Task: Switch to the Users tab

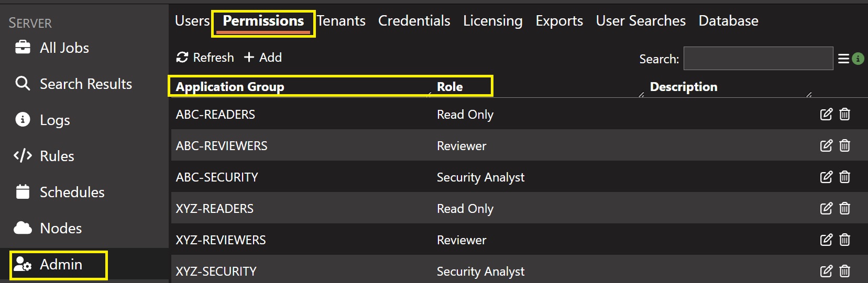Action: (x=192, y=21)
